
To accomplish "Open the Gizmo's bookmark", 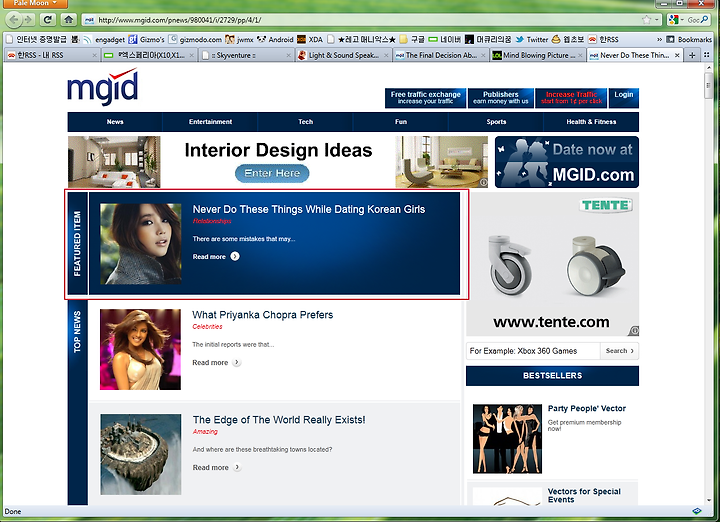I will coord(146,39).
